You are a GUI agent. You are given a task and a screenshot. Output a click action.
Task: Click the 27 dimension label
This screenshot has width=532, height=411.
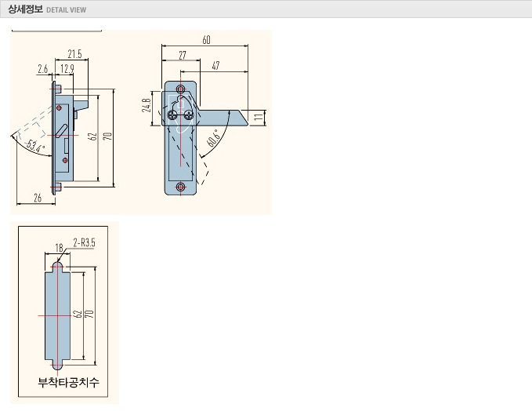coord(183,56)
